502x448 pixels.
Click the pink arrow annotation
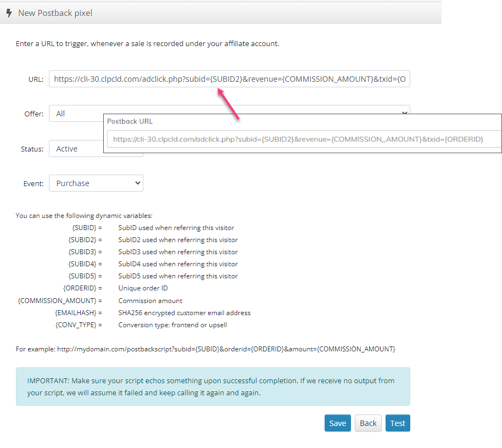(x=228, y=104)
